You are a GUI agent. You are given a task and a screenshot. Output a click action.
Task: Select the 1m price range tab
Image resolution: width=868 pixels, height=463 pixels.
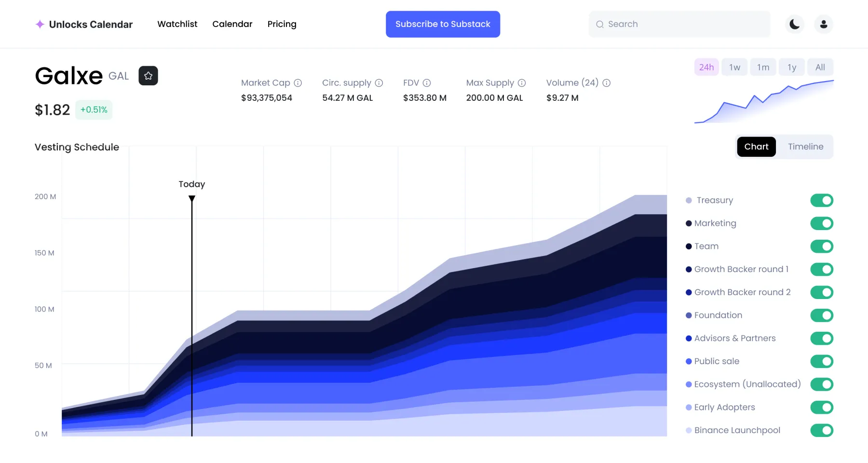click(x=763, y=68)
